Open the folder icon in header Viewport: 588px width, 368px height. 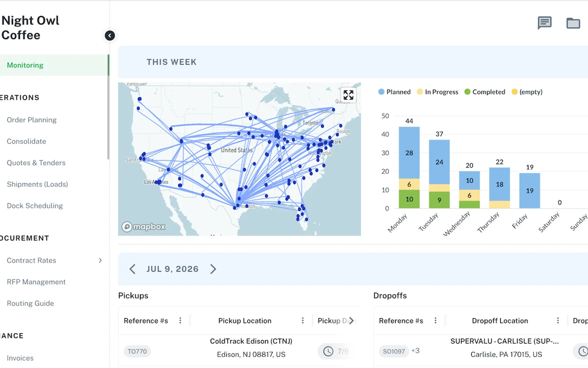pos(573,23)
